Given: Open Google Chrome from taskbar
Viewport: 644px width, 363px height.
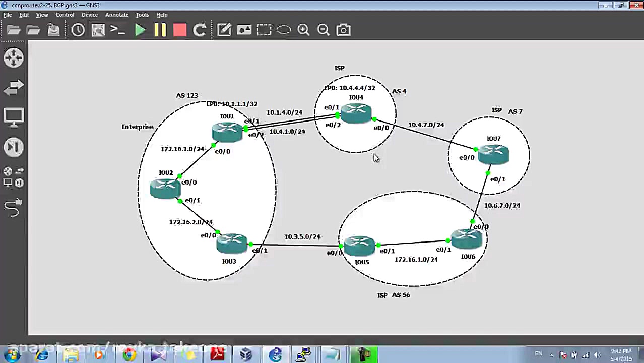Looking at the screenshot, I should (x=130, y=355).
